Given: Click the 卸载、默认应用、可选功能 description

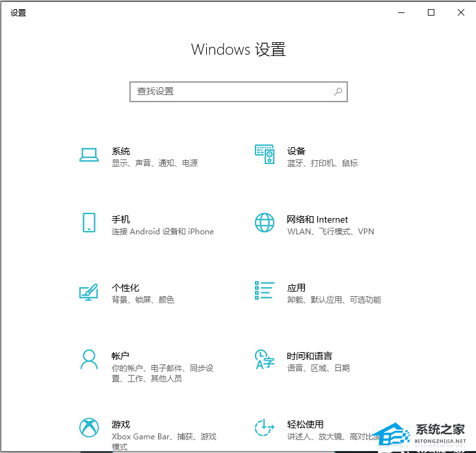Looking at the screenshot, I should tap(334, 300).
